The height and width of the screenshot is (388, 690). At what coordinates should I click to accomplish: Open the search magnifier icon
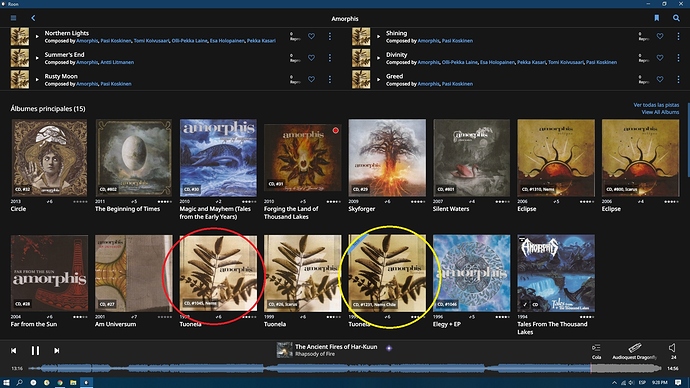point(676,18)
